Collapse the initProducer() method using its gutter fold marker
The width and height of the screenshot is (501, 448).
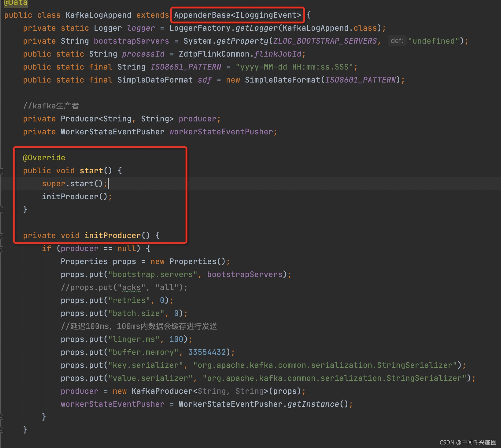[x=1, y=236]
